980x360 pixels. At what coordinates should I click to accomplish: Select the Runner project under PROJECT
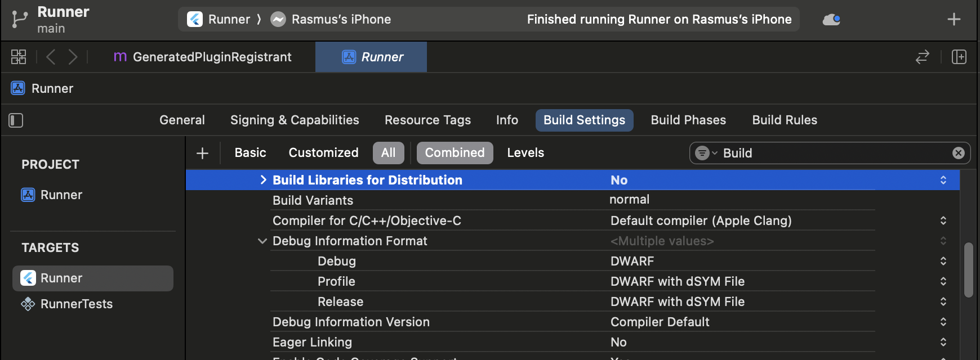pyautogui.click(x=52, y=195)
